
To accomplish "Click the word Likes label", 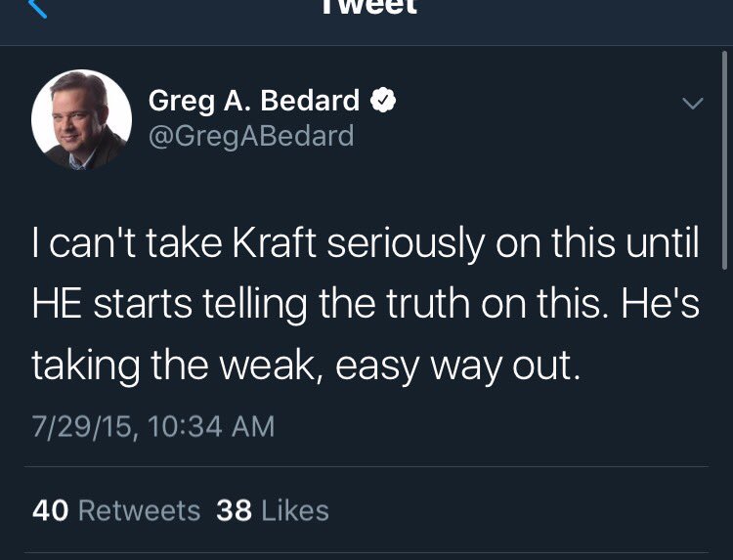I will click(x=295, y=510).
